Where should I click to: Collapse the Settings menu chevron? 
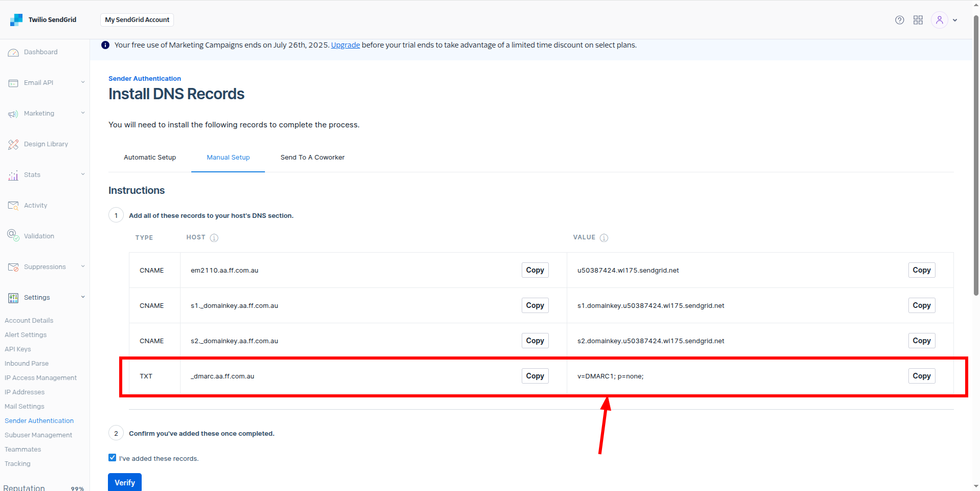[x=83, y=297]
